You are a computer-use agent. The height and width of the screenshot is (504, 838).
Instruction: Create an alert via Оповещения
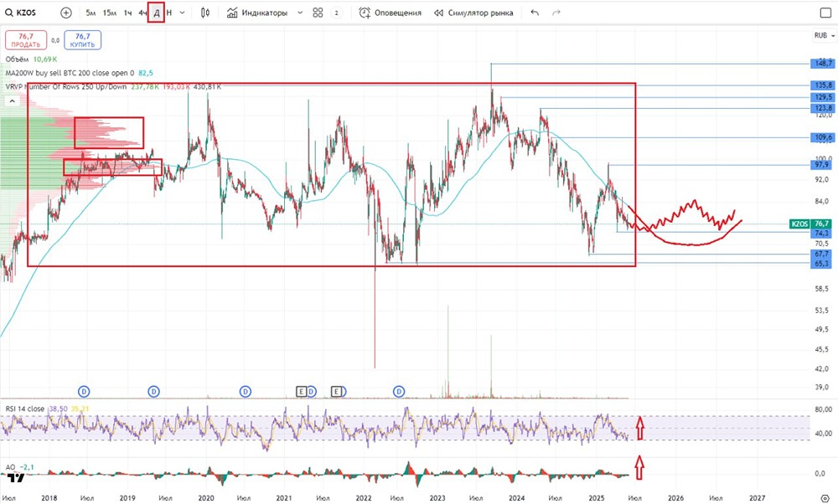(391, 13)
